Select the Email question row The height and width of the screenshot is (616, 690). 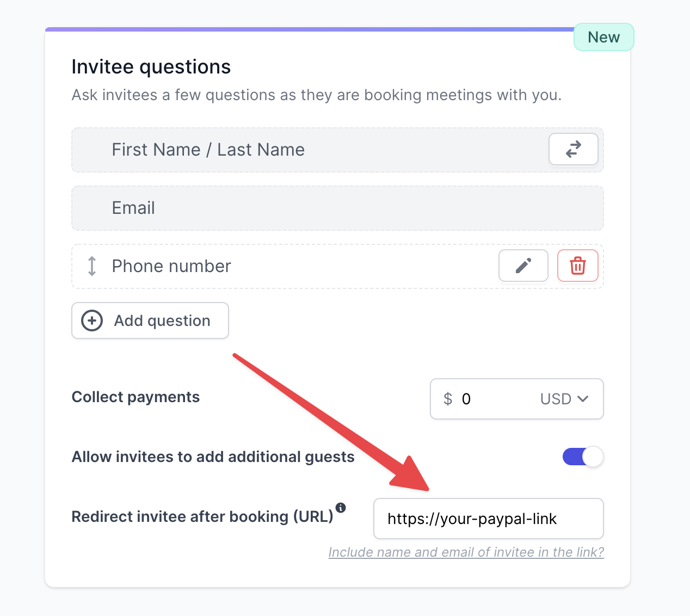point(337,208)
